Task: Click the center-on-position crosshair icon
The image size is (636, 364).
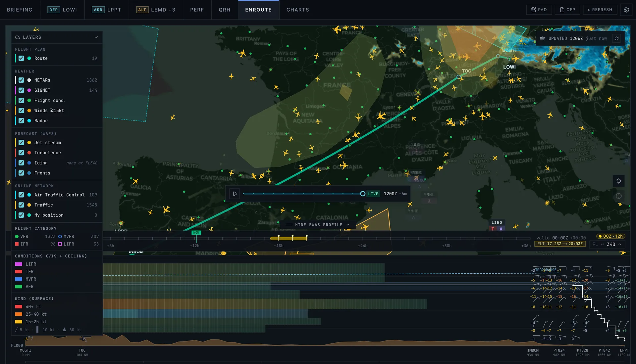Action: (618, 181)
